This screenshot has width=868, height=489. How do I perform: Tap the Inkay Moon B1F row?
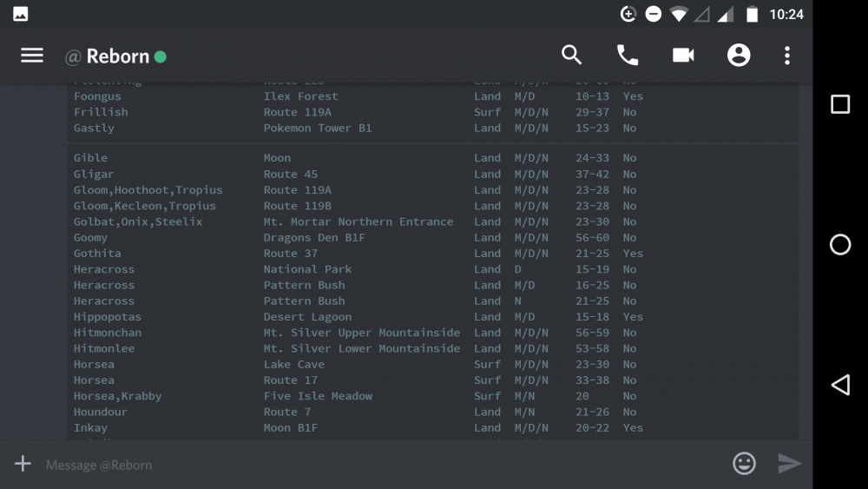point(356,427)
